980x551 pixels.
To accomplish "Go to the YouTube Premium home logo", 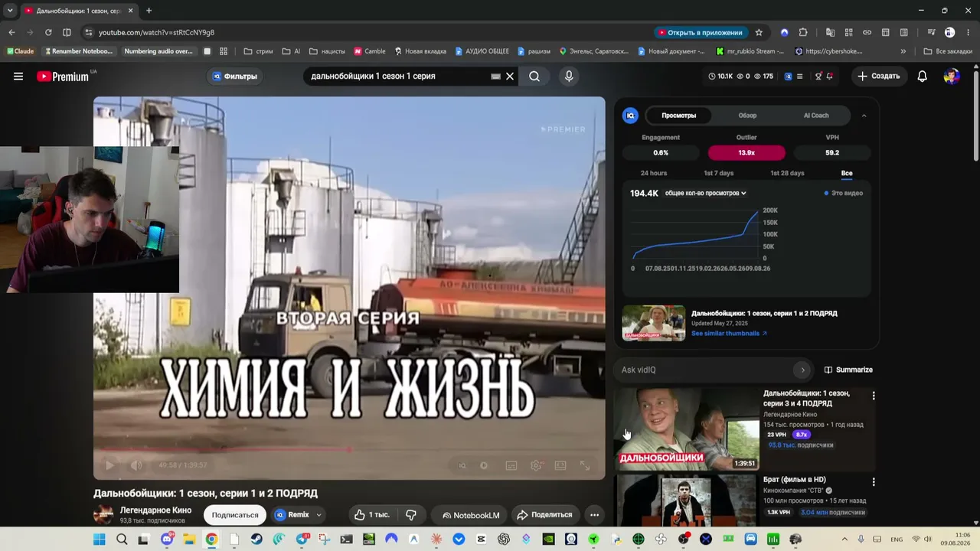I will 63,77.
